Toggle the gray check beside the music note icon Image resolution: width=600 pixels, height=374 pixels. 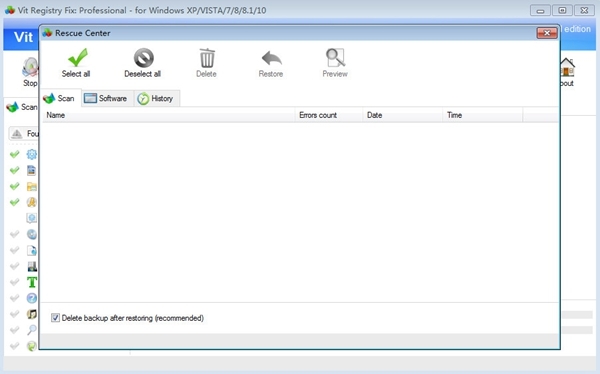tap(15, 314)
